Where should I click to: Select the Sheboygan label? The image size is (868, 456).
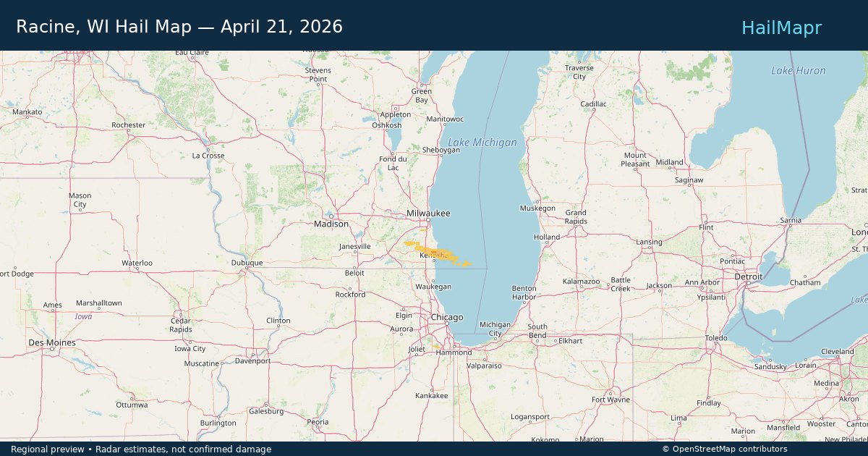pyautogui.click(x=441, y=150)
